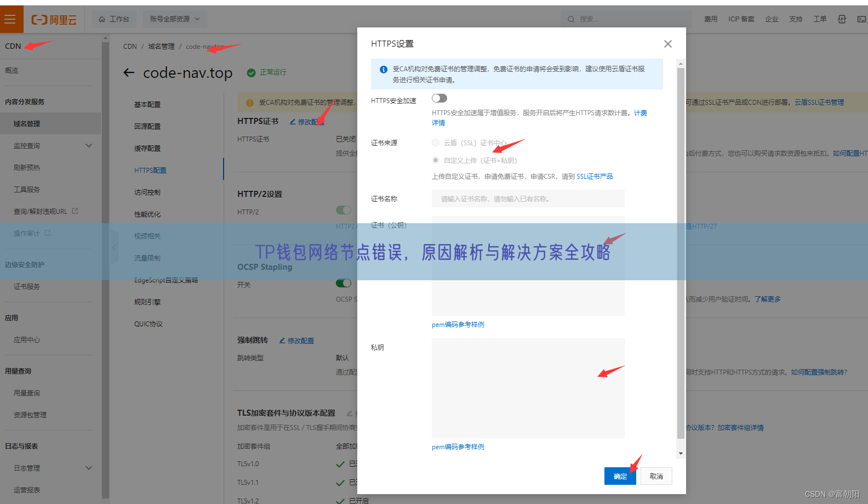Select 自定义上传 (证书+私钥) radio option

click(436, 160)
